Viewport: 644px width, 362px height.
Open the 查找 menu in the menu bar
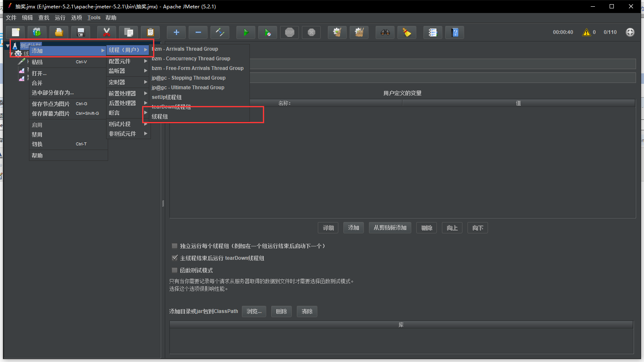pyautogui.click(x=44, y=18)
